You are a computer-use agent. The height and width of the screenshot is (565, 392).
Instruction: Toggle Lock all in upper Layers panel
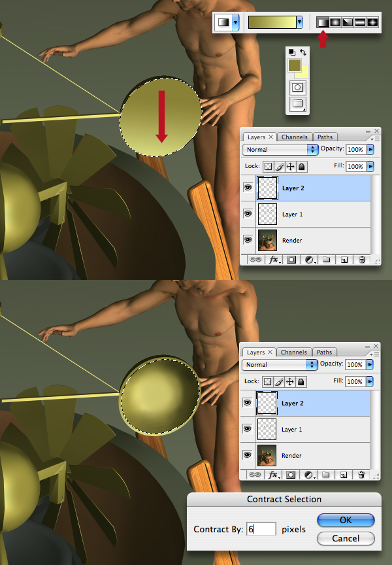[x=302, y=167]
